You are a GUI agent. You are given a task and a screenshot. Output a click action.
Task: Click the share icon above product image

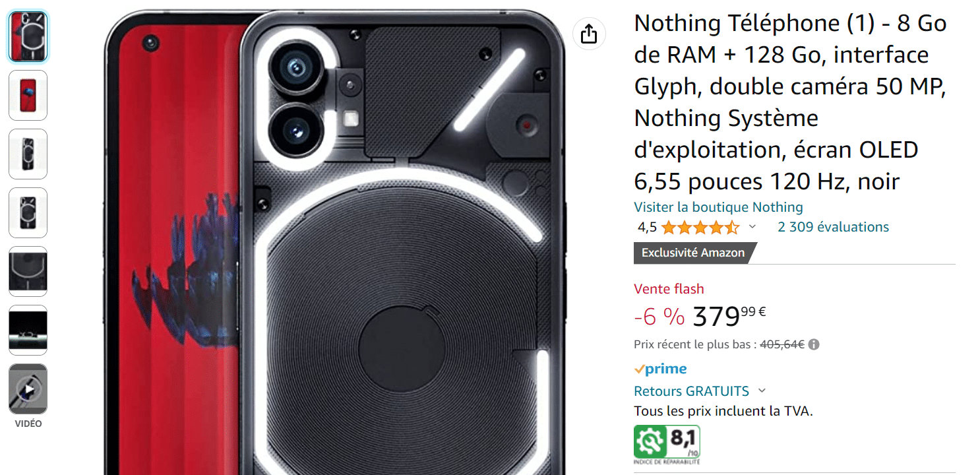click(x=588, y=34)
